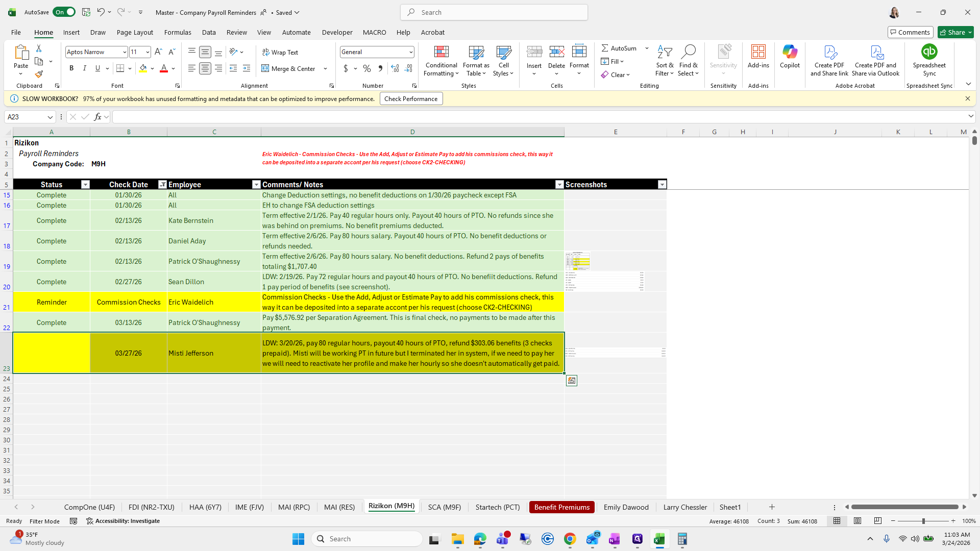
Task: Click the Paste Options icon below the table
Action: point(572,381)
